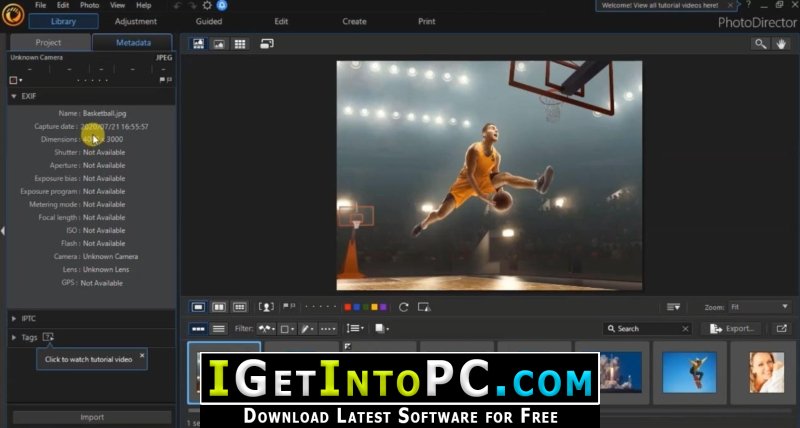800x428 pixels.
Task: Toggle single photo viewer mode
Action: click(x=198, y=307)
